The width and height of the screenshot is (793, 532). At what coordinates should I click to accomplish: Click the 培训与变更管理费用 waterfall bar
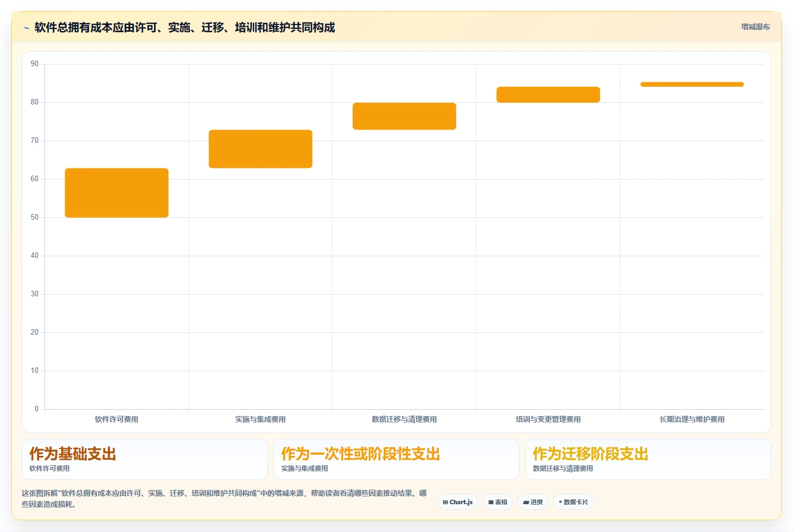[x=548, y=95]
